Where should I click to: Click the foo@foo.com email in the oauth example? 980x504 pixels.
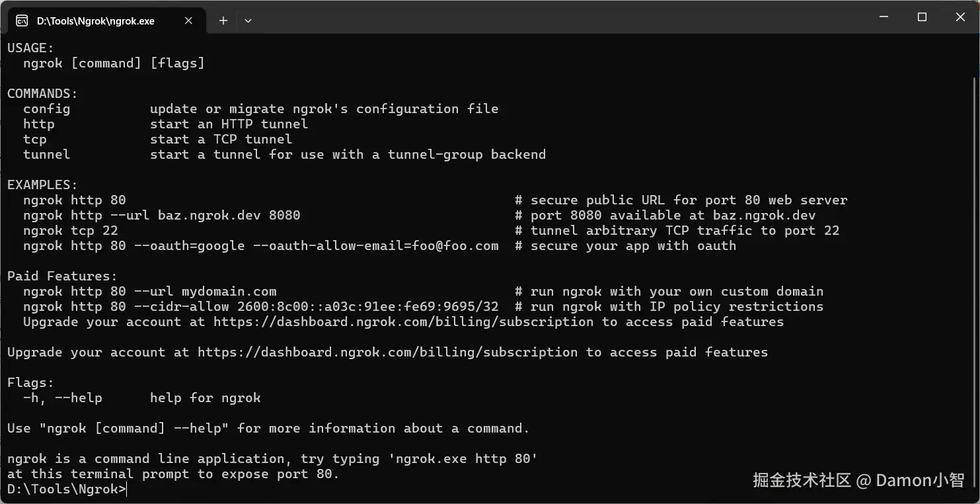(455, 246)
